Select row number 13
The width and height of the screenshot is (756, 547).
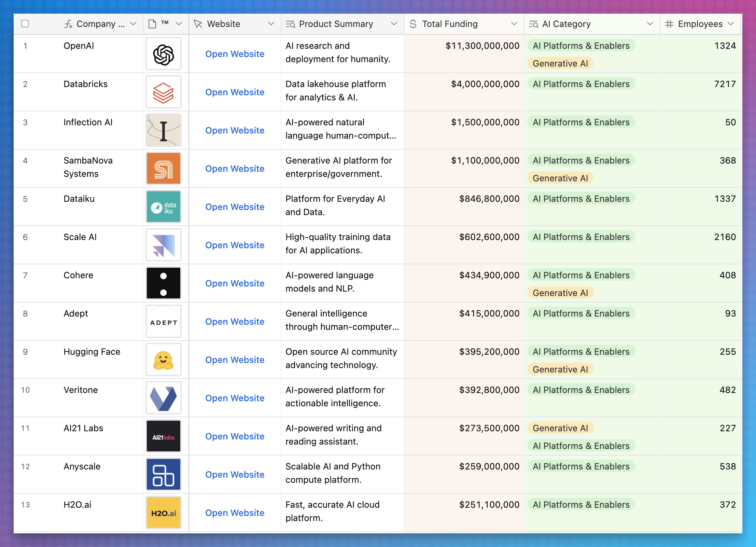point(25,505)
